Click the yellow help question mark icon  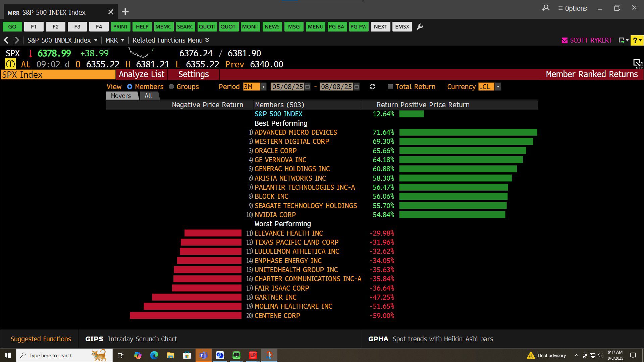(635, 40)
